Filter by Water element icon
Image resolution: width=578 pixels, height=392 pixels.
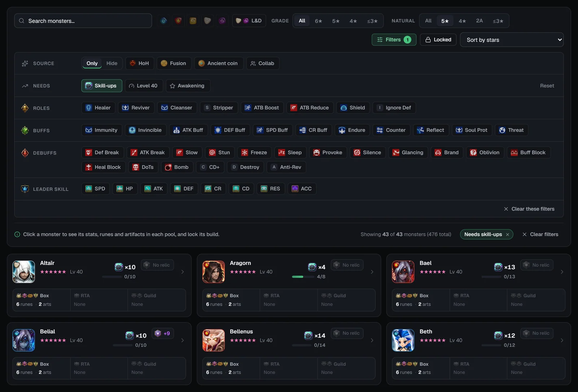click(x=164, y=21)
